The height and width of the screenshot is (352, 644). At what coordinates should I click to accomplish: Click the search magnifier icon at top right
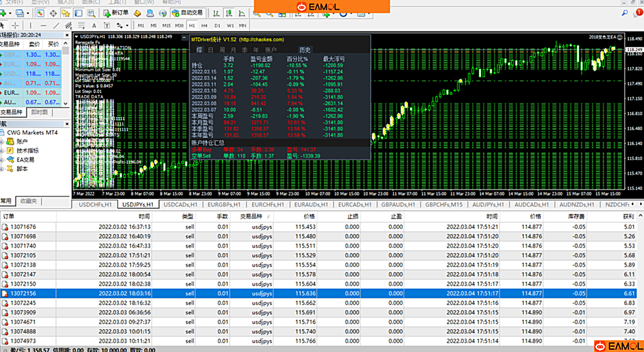(625, 13)
